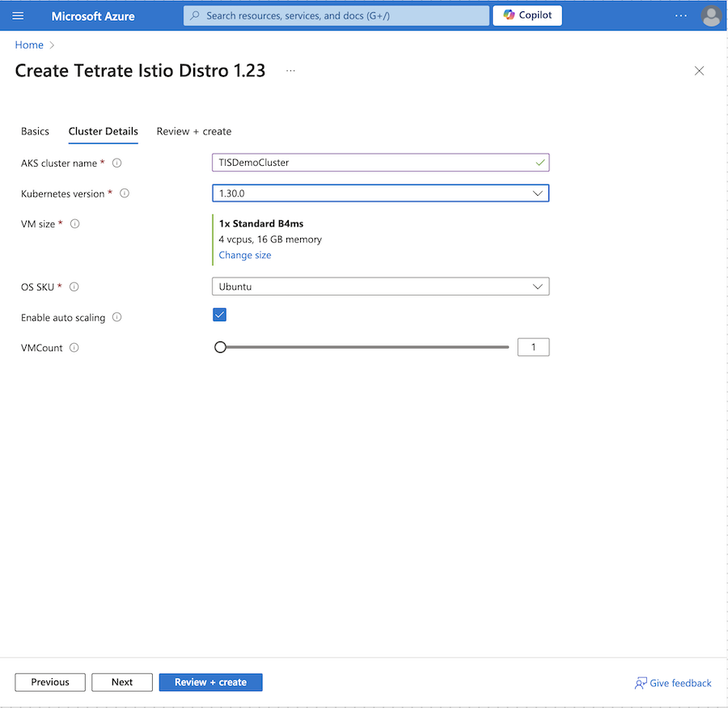Show info tooltip for AKS cluster name
The width and height of the screenshot is (728, 708).
click(117, 163)
